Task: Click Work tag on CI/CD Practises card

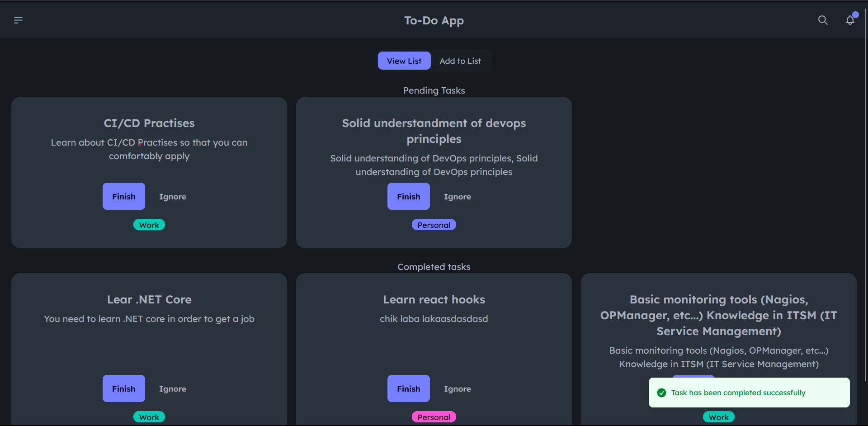Action: [x=149, y=225]
